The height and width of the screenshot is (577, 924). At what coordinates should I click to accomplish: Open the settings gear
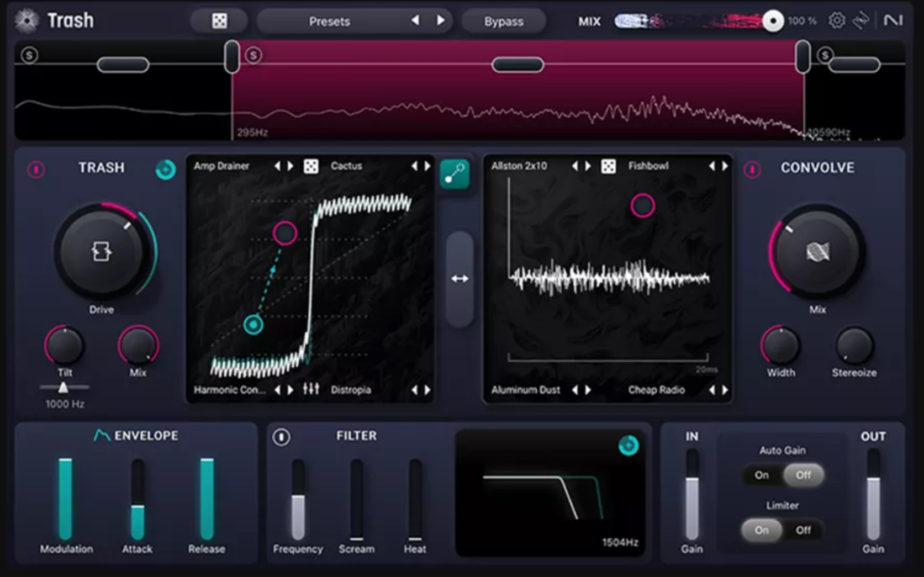coord(837,21)
